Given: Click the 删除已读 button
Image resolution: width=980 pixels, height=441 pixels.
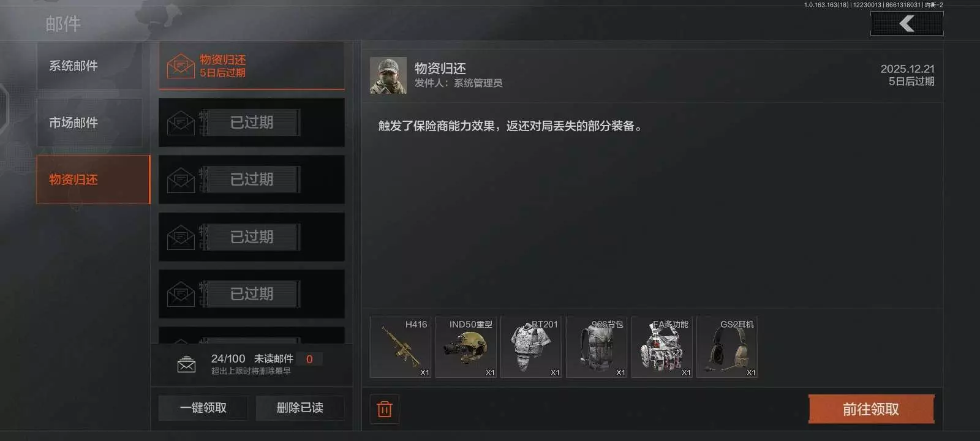Looking at the screenshot, I should (x=300, y=408).
